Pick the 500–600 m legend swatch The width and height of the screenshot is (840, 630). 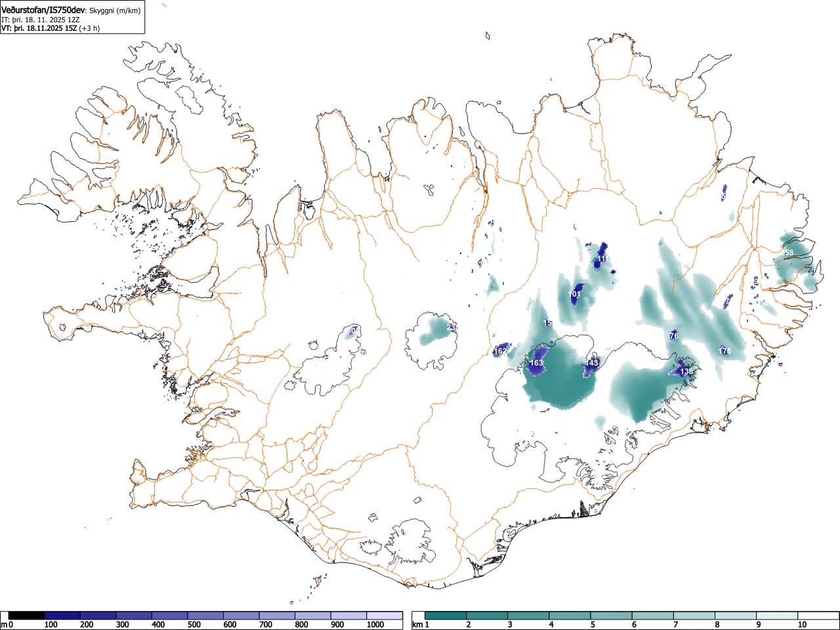205,616
